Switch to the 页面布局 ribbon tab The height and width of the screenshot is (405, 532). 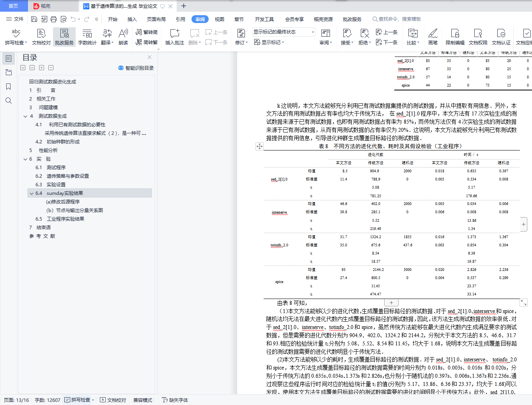156,19
